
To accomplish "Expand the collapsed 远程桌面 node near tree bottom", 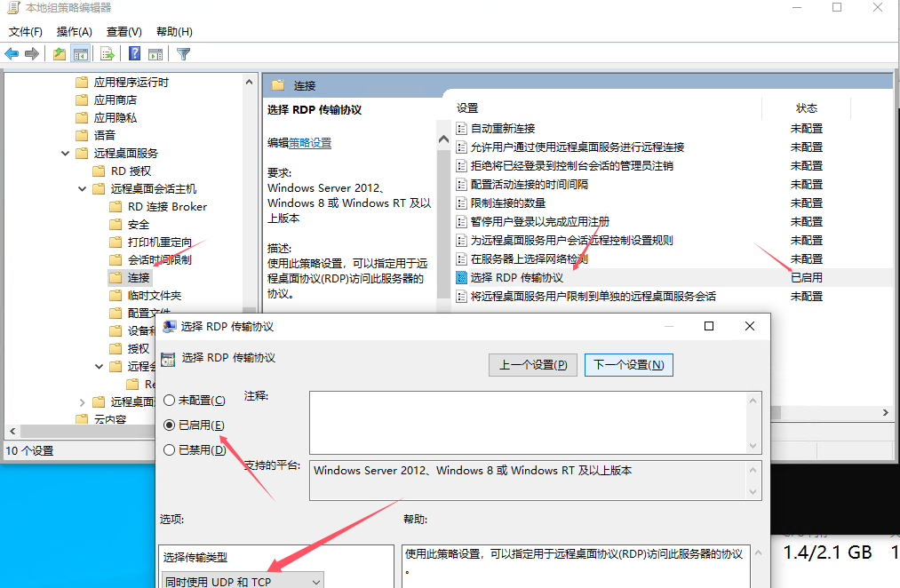I will (x=82, y=402).
